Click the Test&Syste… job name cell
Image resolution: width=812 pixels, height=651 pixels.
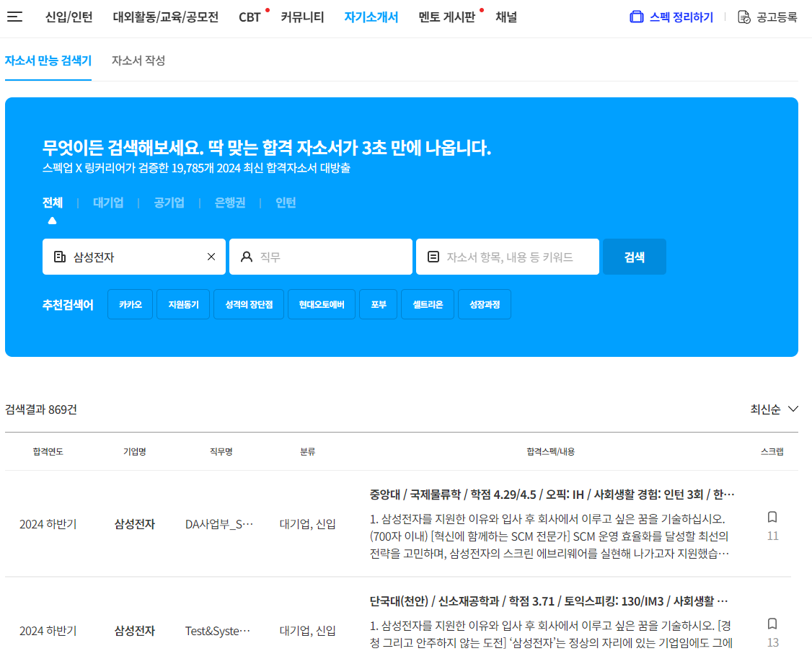click(x=218, y=631)
